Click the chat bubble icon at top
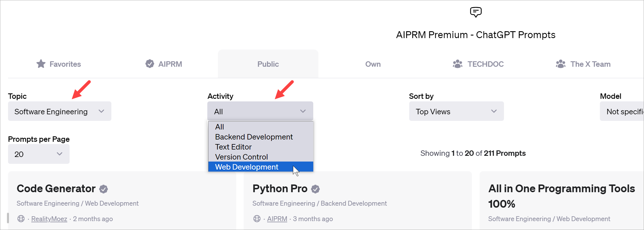Viewport: 644px width, 230px height. (476, 12)
